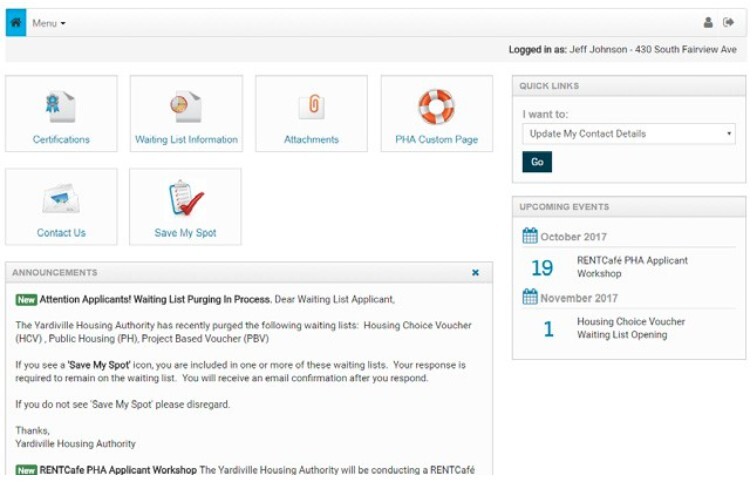The width and height of the screenshot is (755, 490).
Task: Click the Contact Us envelope icon
Action: click(x=61, y=199)
